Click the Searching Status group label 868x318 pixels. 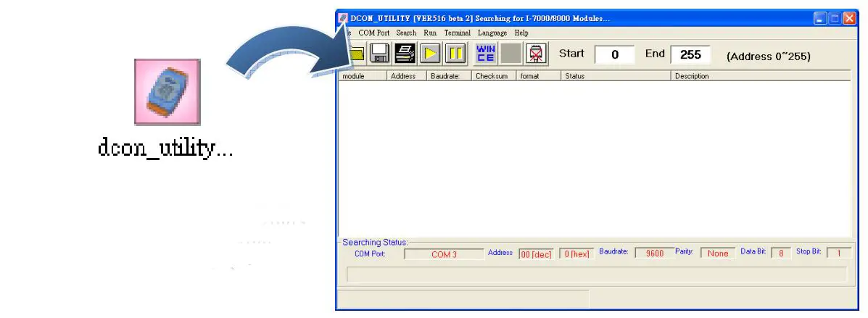[376, 242]
